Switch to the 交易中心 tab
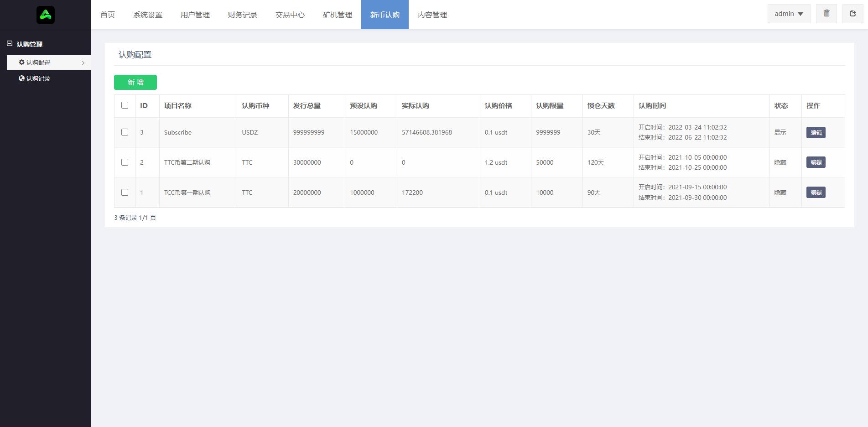This screenshot has width=868, height=427. coord(290,15)
